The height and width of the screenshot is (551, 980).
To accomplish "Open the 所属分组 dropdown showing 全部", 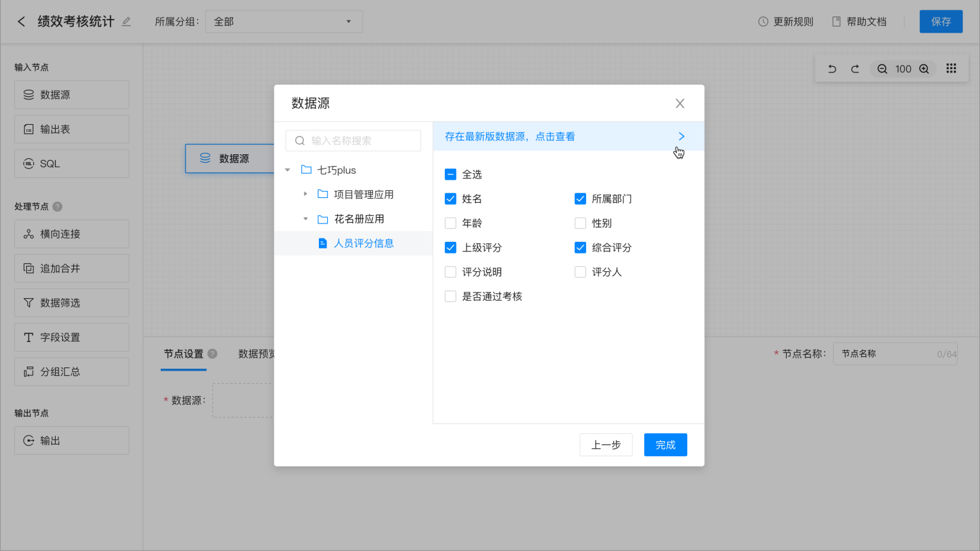I will tap(284, 22).
